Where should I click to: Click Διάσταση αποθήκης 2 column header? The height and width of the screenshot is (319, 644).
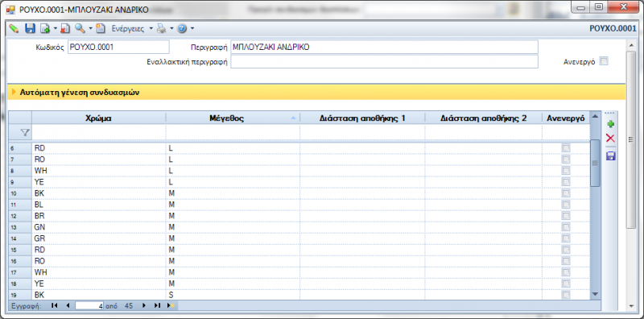tap(484, 118)
